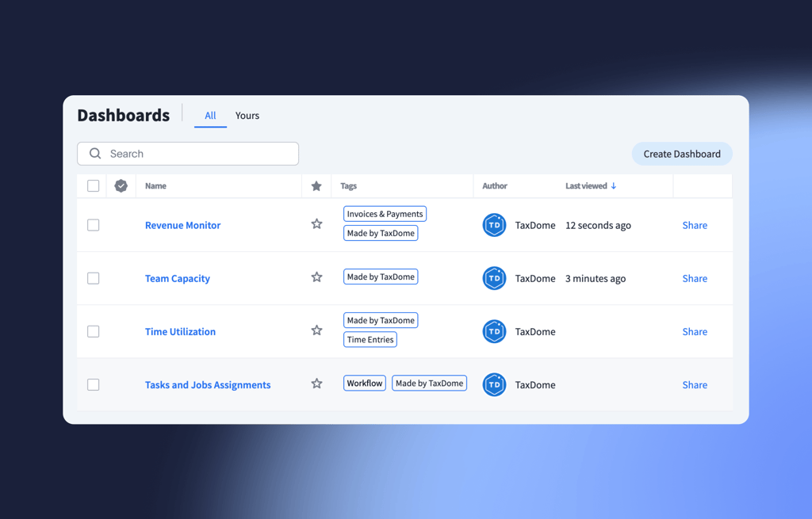This screenshot has width=812, height=519.
Task: Click the verified badge column header icon
Action: (x=121, y=186)
